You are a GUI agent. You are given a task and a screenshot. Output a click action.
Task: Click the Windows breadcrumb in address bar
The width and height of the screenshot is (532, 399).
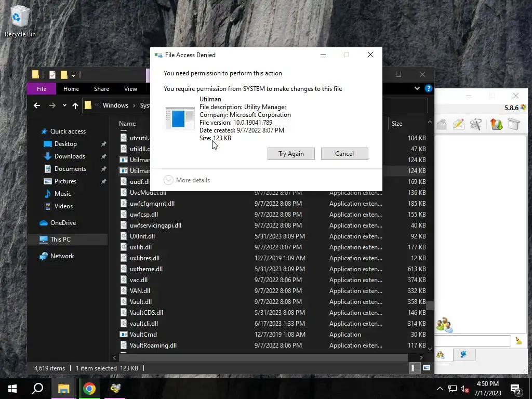point(115,105)
